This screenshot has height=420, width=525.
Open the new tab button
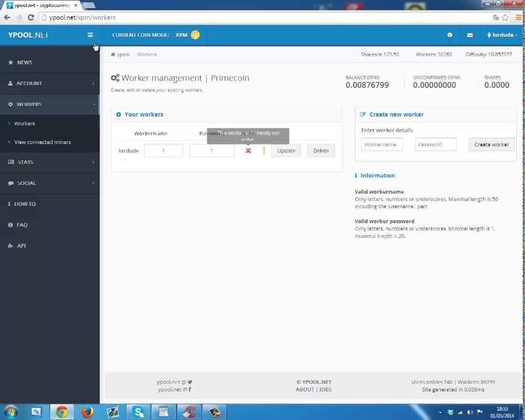pos(89,5)
